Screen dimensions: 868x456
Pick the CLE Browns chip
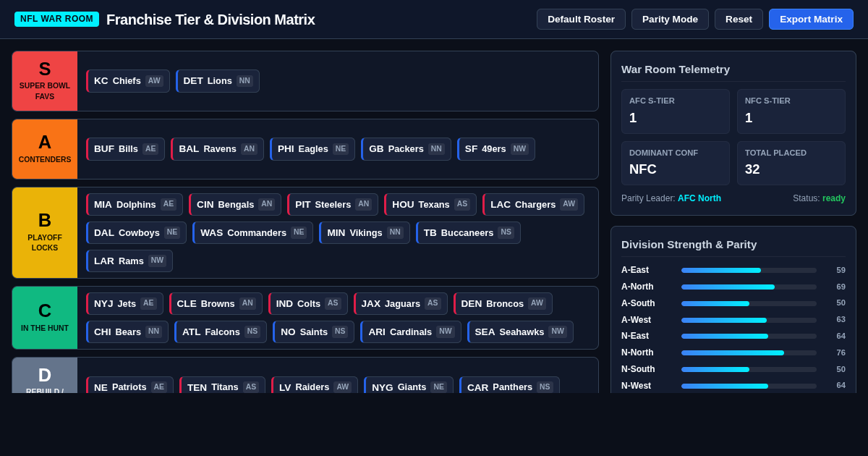[x=216, y=303]
